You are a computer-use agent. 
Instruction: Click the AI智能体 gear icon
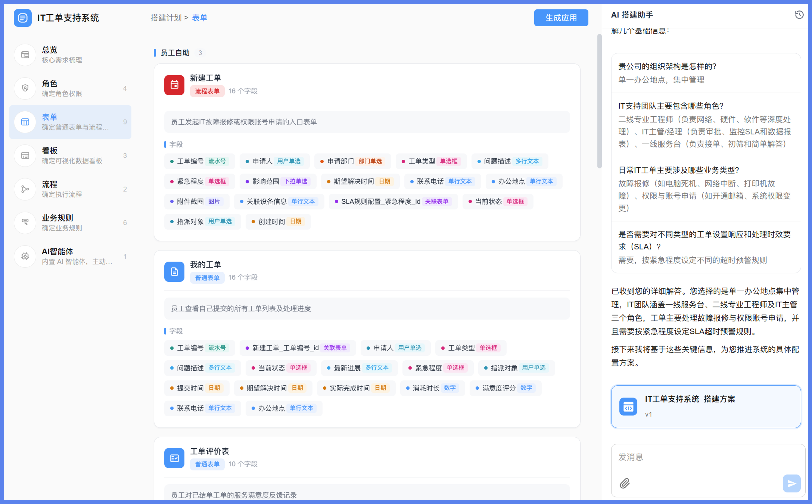pyautogui.click(x=25, y=256)
